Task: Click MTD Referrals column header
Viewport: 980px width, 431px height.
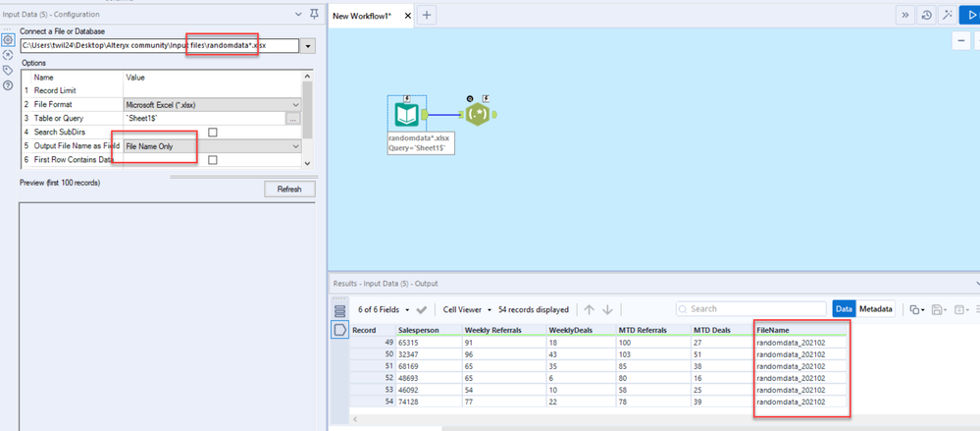Action: (x=653, y=330)
